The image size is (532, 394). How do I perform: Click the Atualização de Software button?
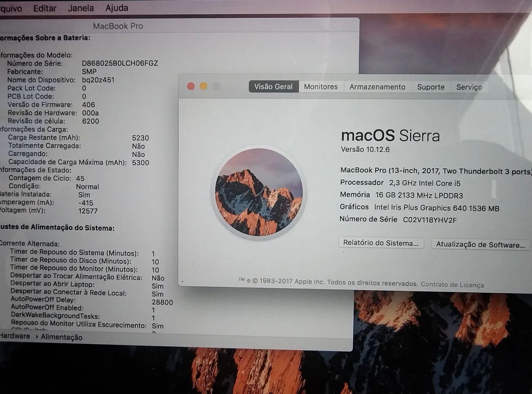point(481,245)
